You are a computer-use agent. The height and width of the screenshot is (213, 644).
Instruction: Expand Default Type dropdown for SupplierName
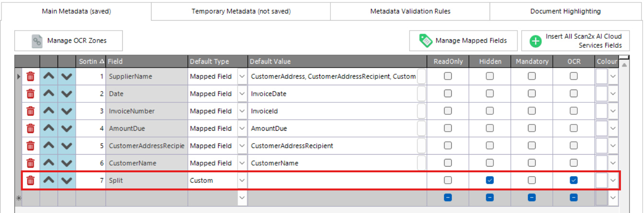(x=242, y=77)
